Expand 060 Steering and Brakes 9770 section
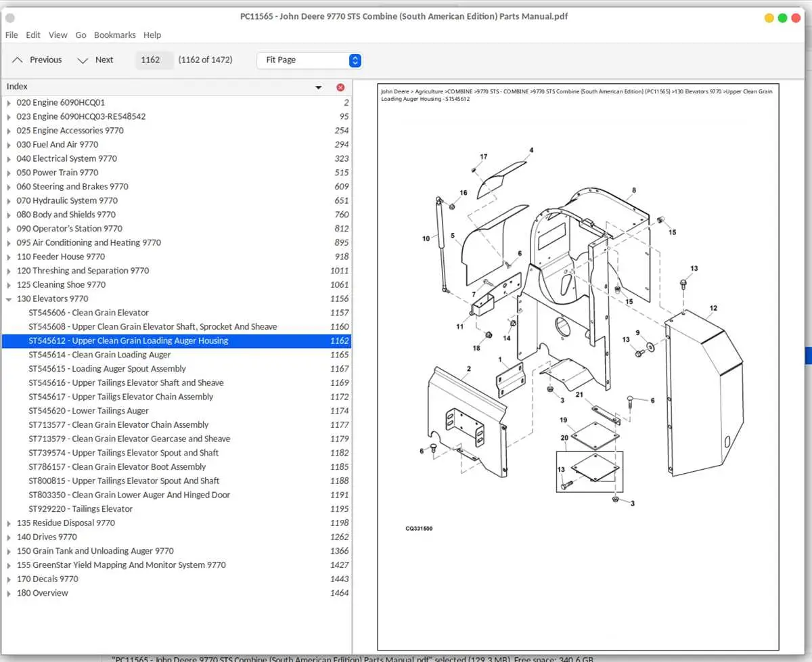Screen dimensions: 812x662 point(9,187)
